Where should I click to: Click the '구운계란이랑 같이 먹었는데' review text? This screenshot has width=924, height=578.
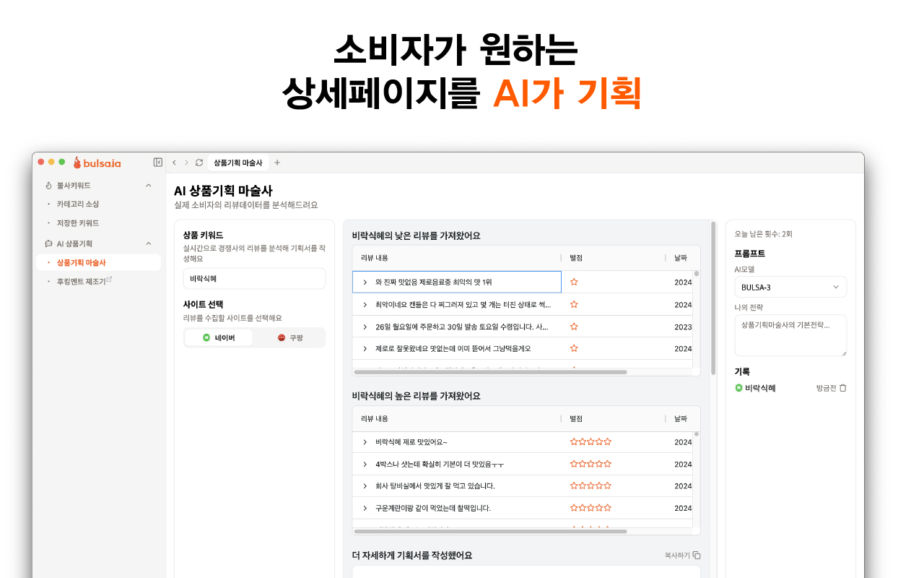tap(433, 508)
